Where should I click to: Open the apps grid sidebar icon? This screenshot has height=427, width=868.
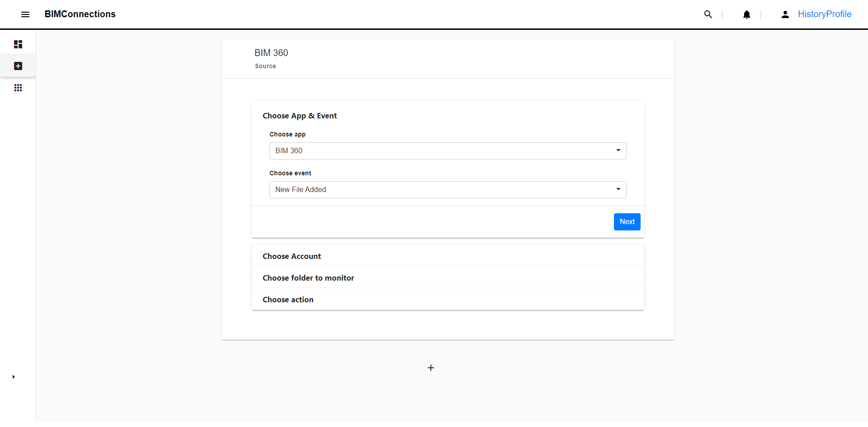point(18,88)
